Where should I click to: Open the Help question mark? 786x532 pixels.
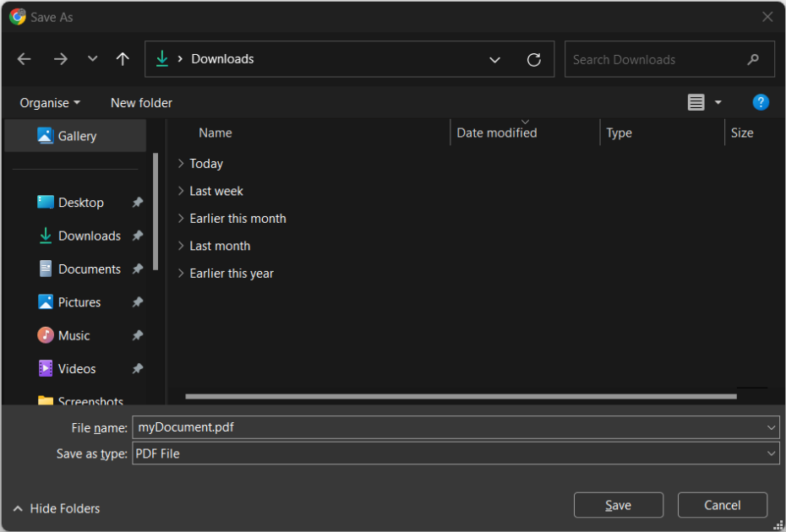[760, 102]
